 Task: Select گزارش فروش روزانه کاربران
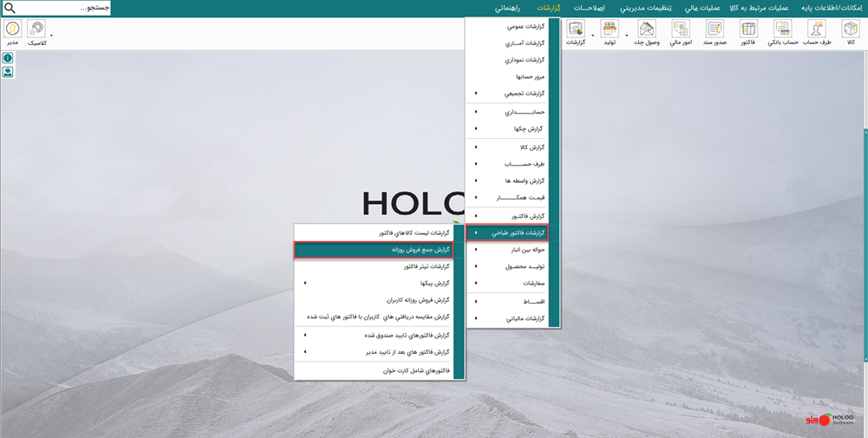374,300
